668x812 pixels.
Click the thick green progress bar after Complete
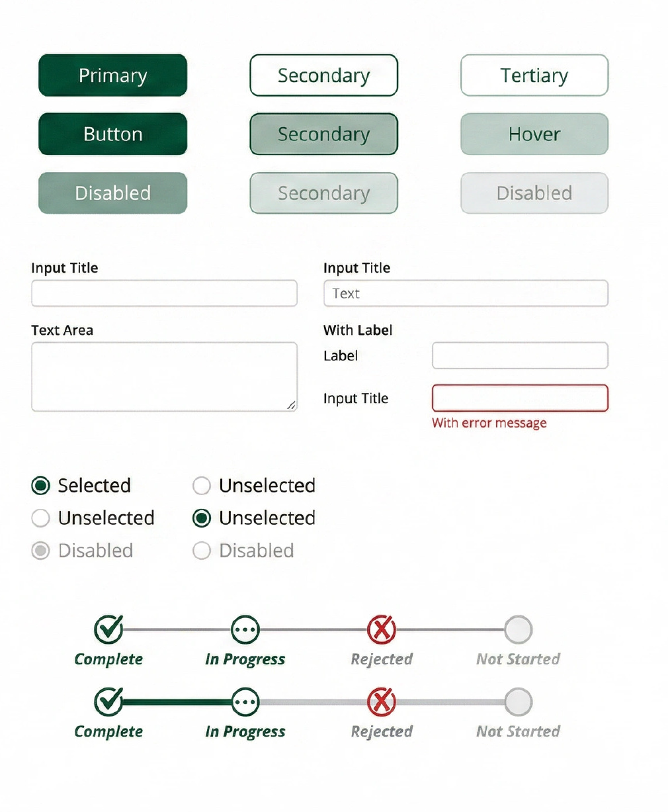click(x=177, y=702)
